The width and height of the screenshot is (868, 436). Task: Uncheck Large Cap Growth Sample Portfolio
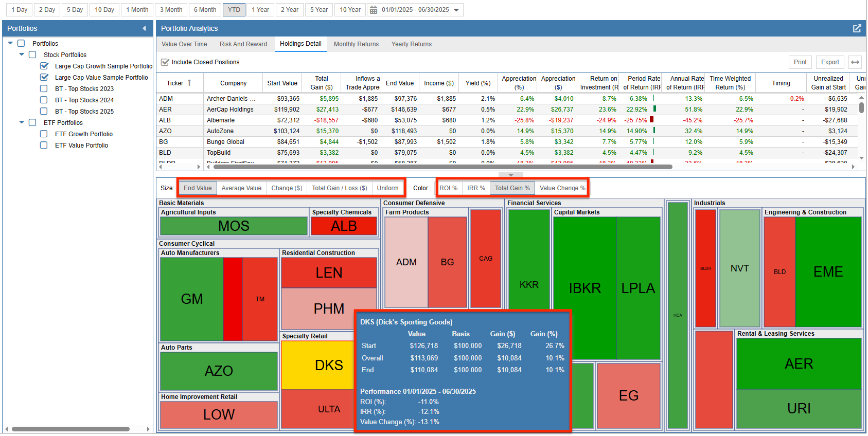pos(44,66)
